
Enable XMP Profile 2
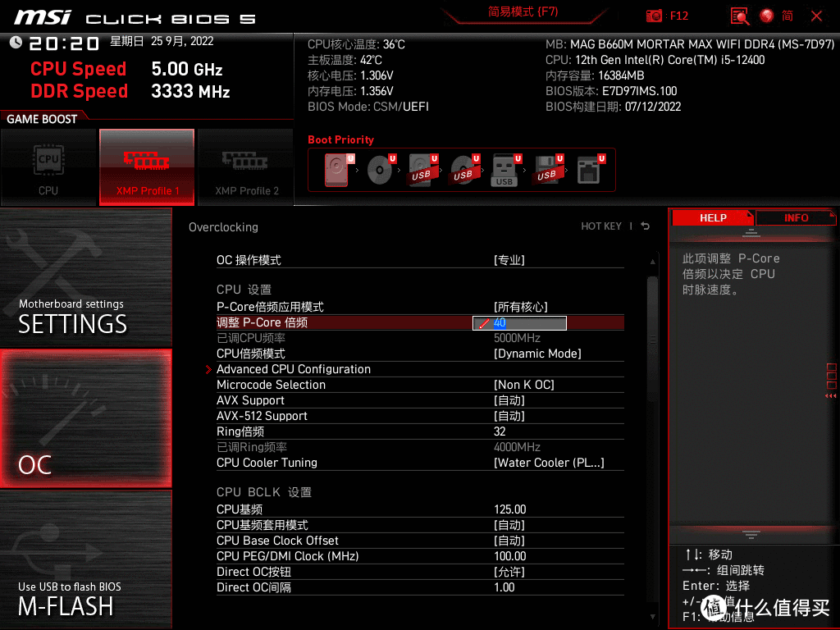click(246, 167)
